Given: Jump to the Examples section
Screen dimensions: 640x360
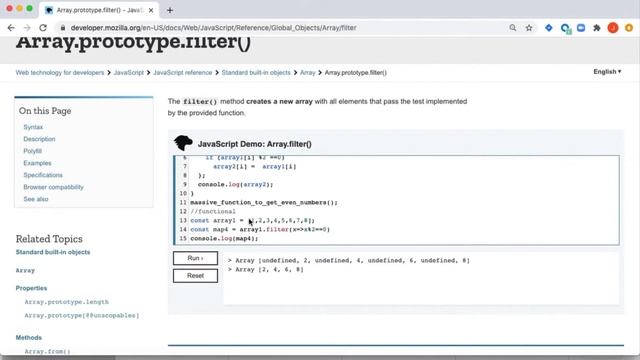Looking at the screenshot, I should 38,163.
